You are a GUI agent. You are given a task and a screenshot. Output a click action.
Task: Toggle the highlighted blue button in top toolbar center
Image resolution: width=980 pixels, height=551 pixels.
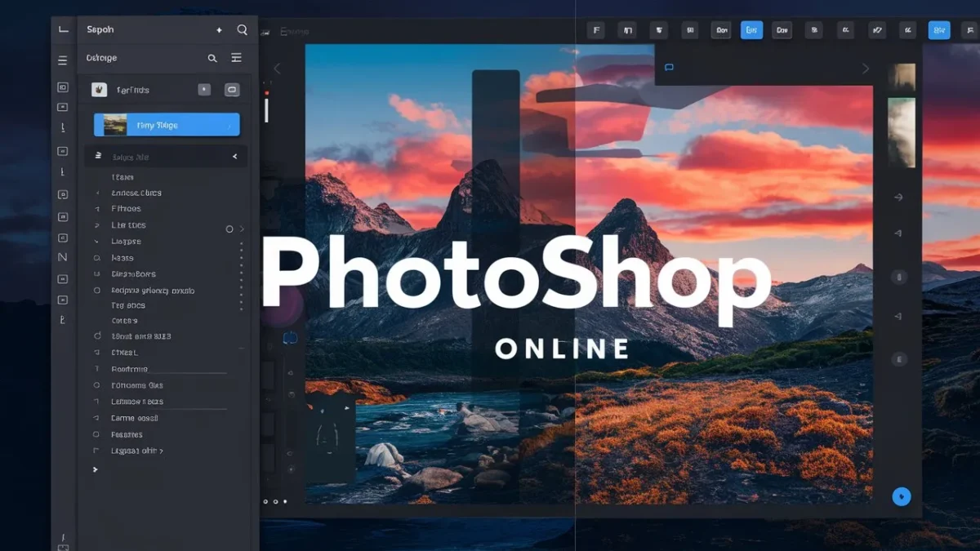click(751, 31)
